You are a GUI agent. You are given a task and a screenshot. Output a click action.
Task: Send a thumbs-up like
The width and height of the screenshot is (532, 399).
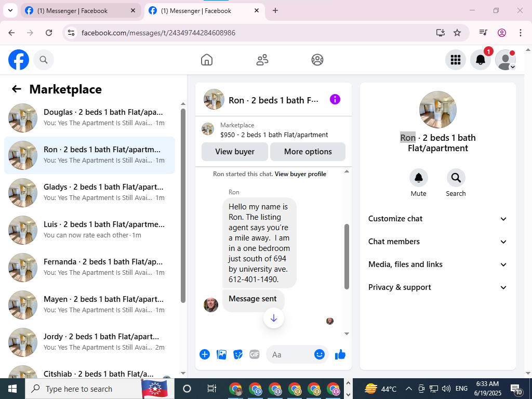click(340, 354)
